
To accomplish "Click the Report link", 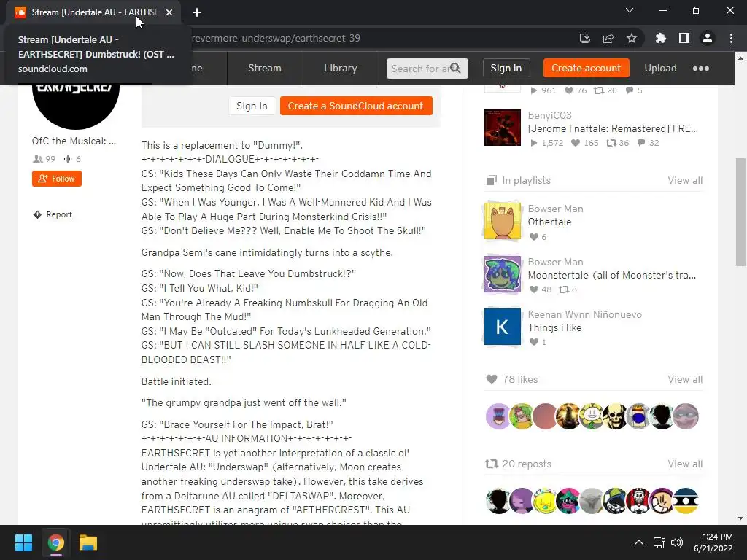I will coord(59,215).
